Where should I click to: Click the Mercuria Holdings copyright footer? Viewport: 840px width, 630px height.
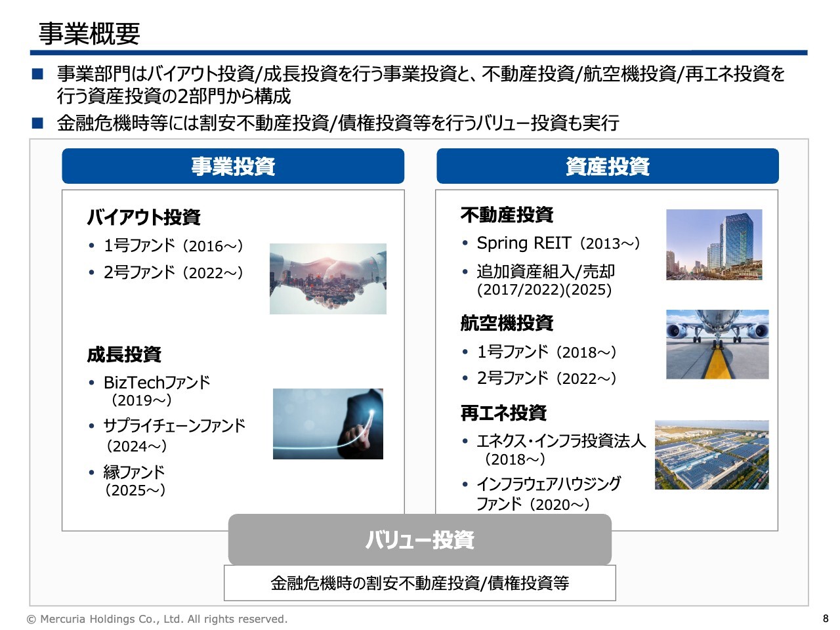coord(157,619)
